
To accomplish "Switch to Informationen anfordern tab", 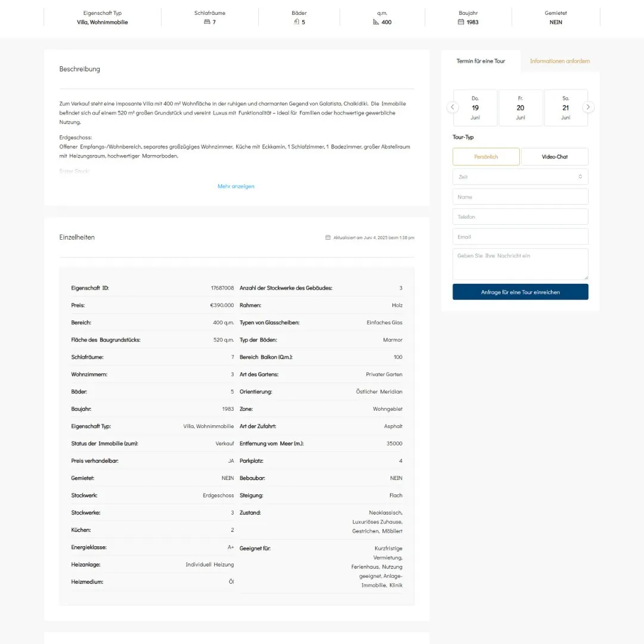I will (560, 61).
